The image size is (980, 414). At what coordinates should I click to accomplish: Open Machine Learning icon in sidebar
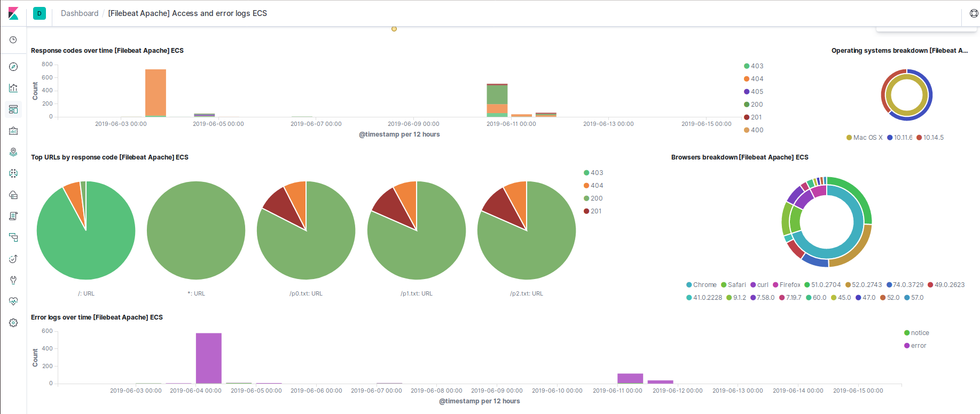tap(13, 173)
